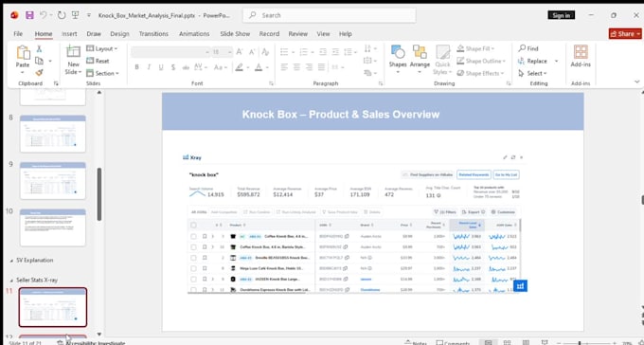Start slideshow from beginning in title bar
The image size is (644, 345).
(x=75, y=15)
